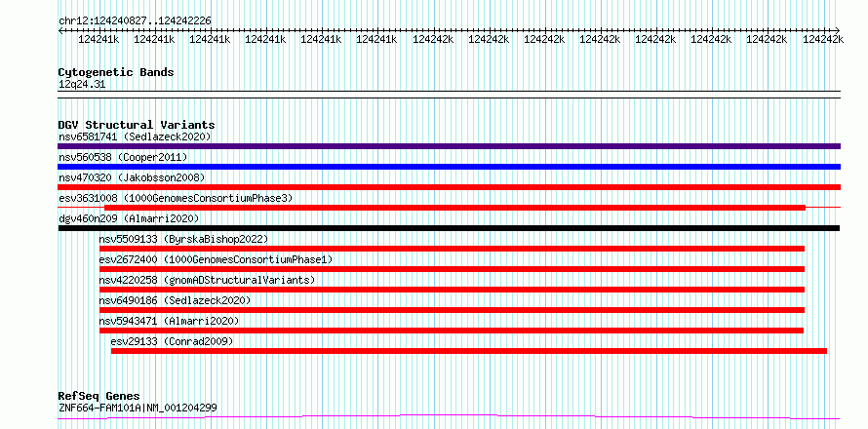Click the chr12:124240827..124242226 coordinate label

point(135,21)
